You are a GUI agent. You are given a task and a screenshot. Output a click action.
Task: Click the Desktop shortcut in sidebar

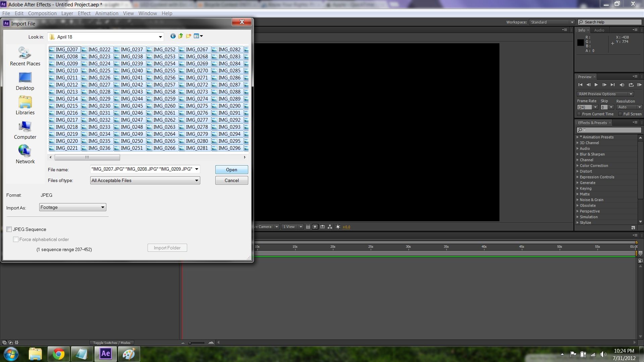point(25,81)
